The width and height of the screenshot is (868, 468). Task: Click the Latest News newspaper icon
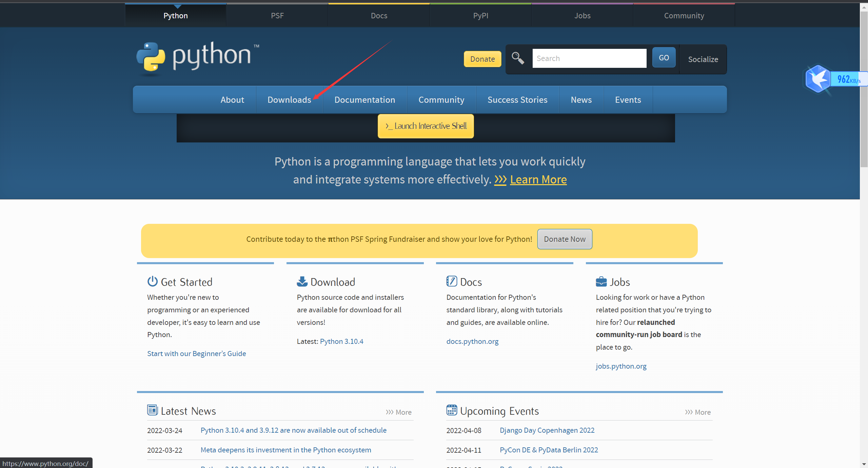point(152,410)
